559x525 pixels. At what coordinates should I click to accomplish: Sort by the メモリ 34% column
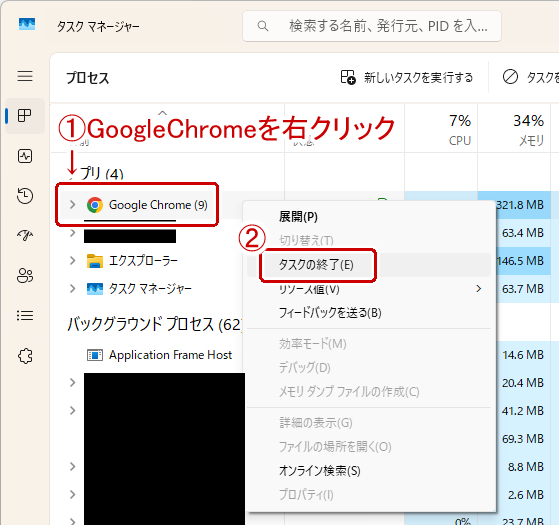click(514, 129)
